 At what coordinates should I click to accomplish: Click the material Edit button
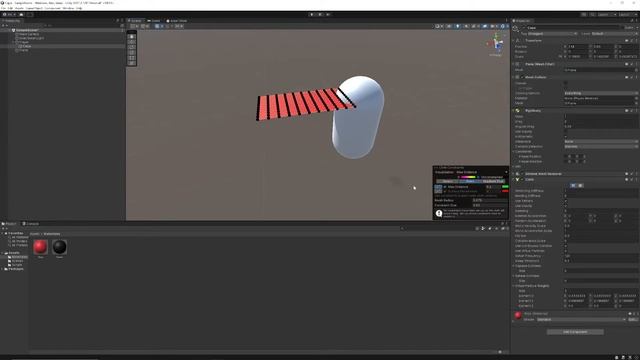[633, 319]
